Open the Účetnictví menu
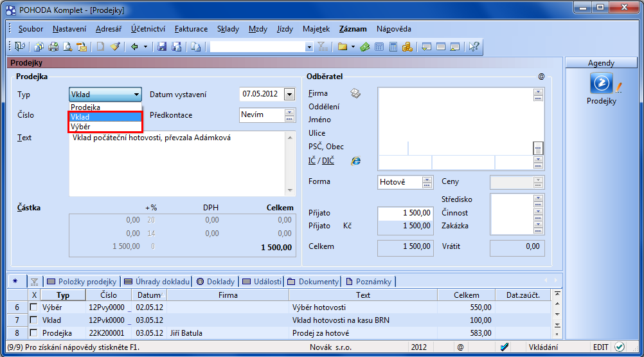The image size is (644, 357). point(148,29)
